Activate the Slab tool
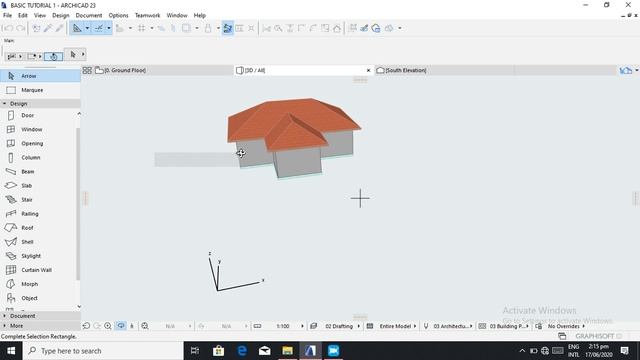The height and width of the screenshot is (360, 640). (38, 186)
